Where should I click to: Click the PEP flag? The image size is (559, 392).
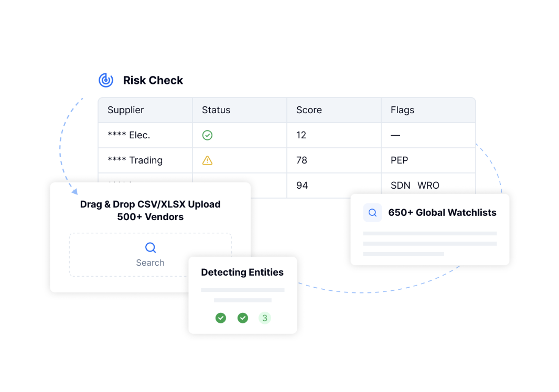point(399,160)
